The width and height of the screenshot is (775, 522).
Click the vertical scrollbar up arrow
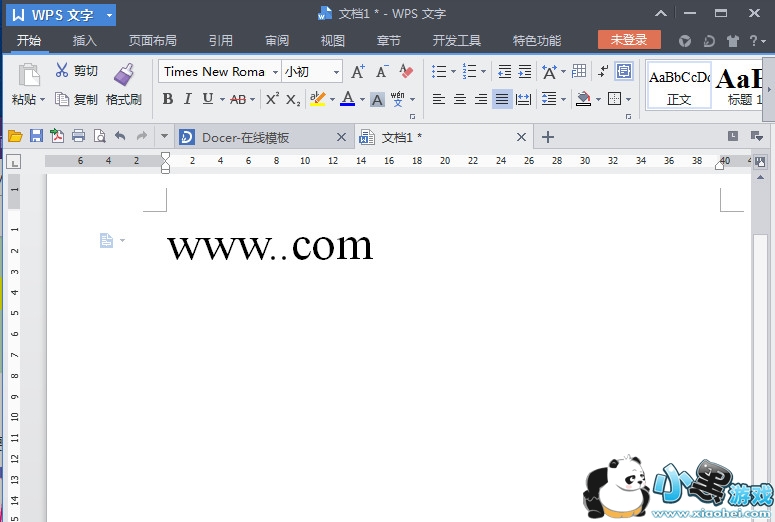(760, 177)
